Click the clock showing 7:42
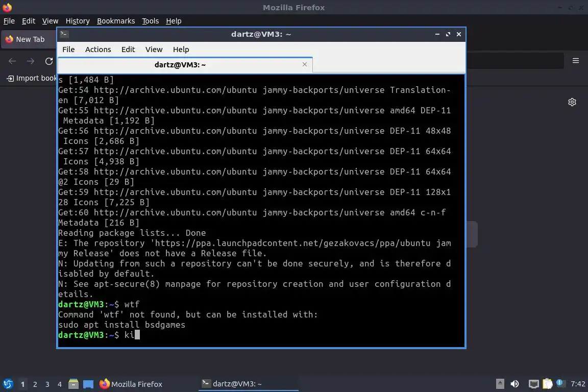This screenshot has width=588, height=392. (x=577, y=384)
